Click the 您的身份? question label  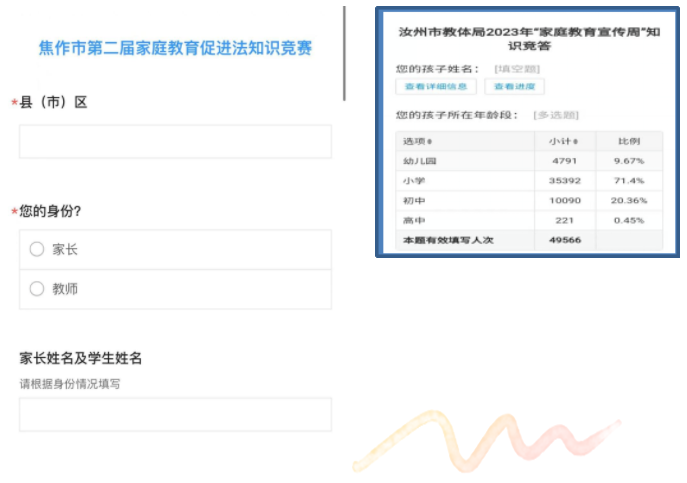pos(50,211)
